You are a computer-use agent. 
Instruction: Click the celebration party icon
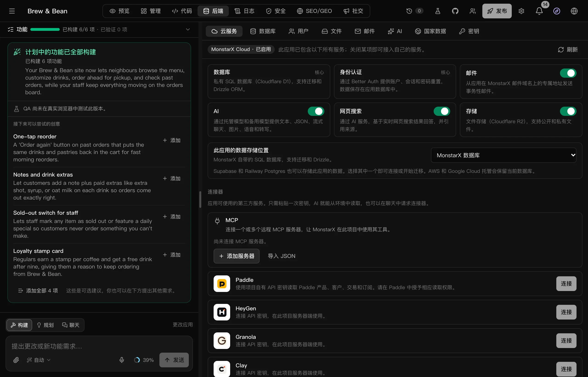pos(17,52)
